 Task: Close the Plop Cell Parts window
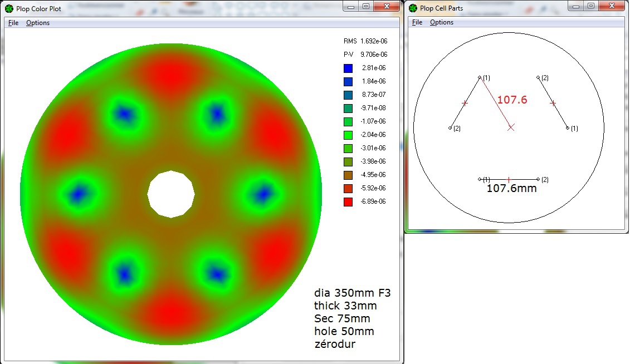click(x=612, y=6)
